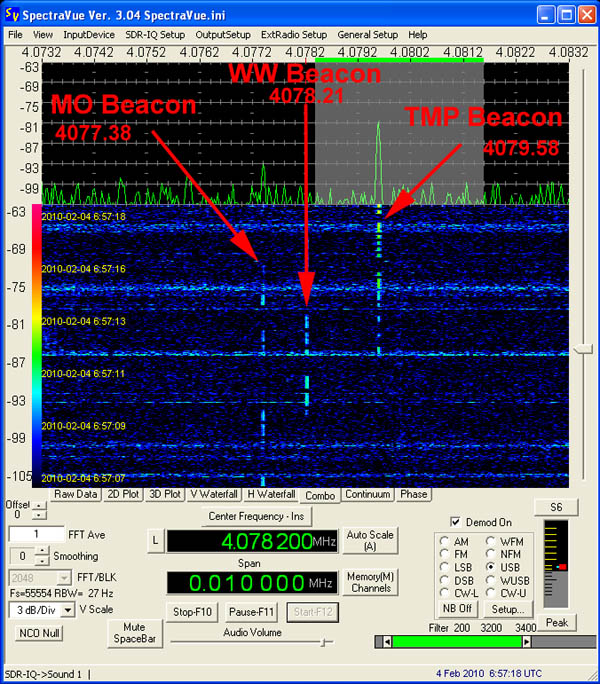
Task: Open the View menu
Action: point(43,34)
